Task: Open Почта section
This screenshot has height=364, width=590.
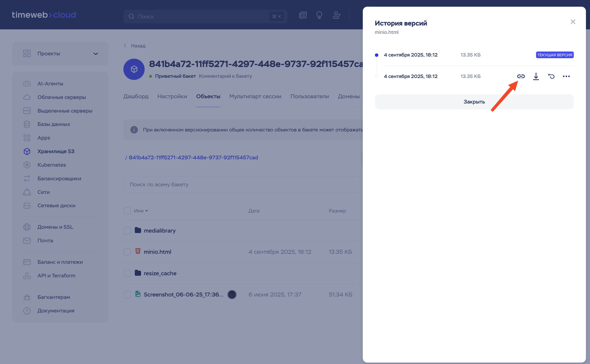Action: pyautogui.click(x=45, y=240)
